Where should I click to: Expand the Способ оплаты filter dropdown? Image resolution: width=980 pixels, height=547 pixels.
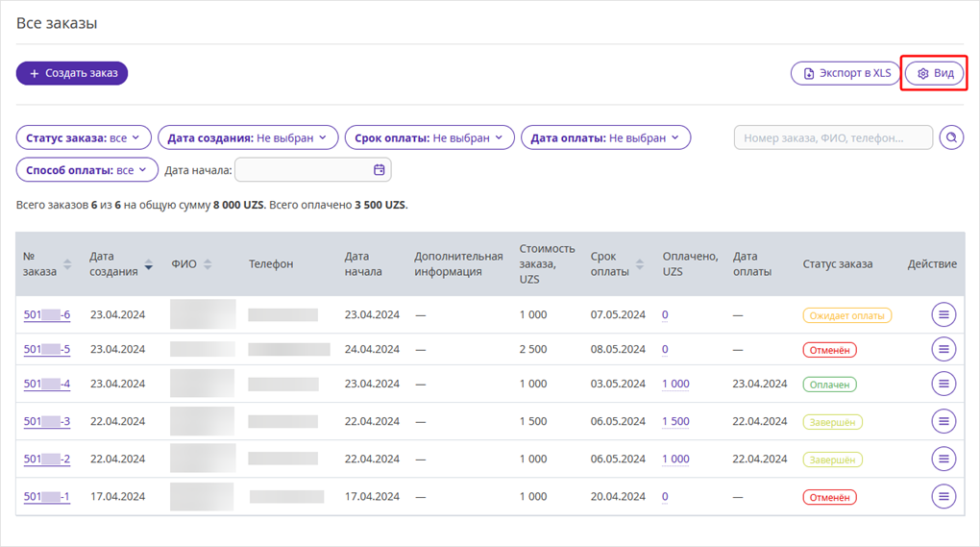(86, 170)
